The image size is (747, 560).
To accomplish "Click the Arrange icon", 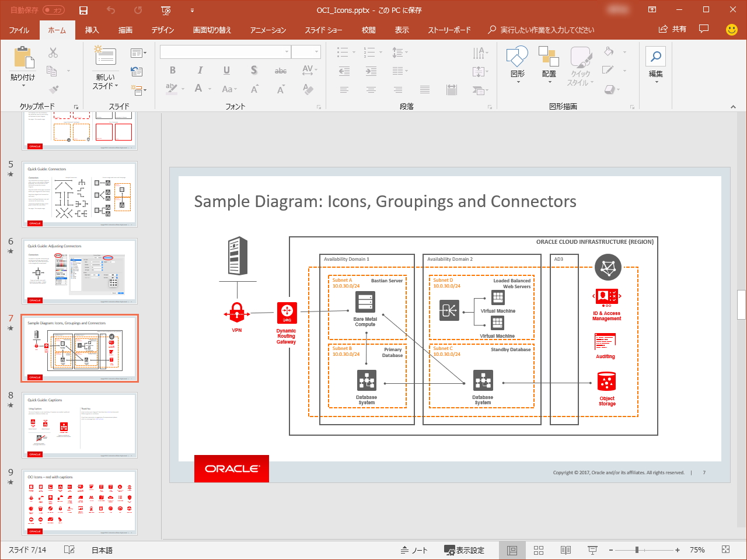I will tap(549, 57).
